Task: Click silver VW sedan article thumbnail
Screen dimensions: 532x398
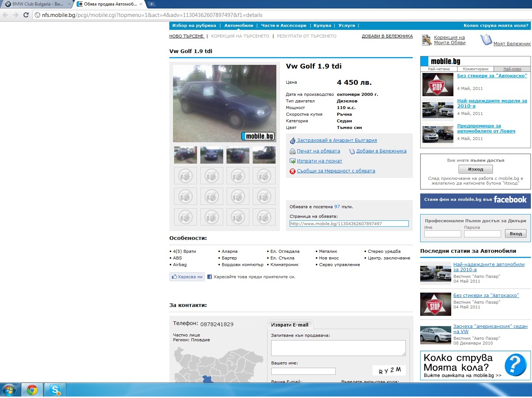Action: tap(436, 335)
